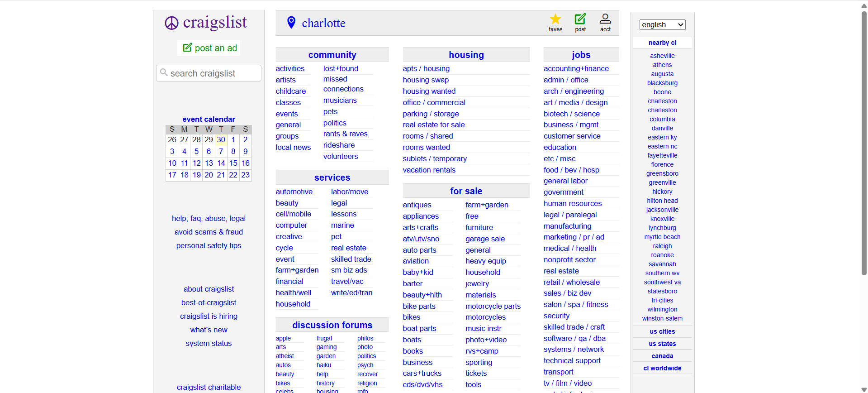The image size is (868, 393).
Task: Open the for sale category header
Action: 466,191
